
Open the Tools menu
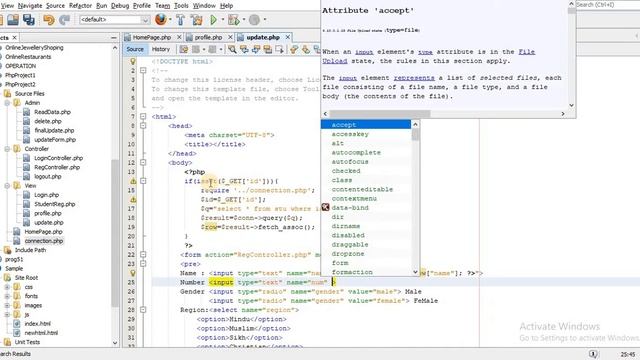pos(181,6)
